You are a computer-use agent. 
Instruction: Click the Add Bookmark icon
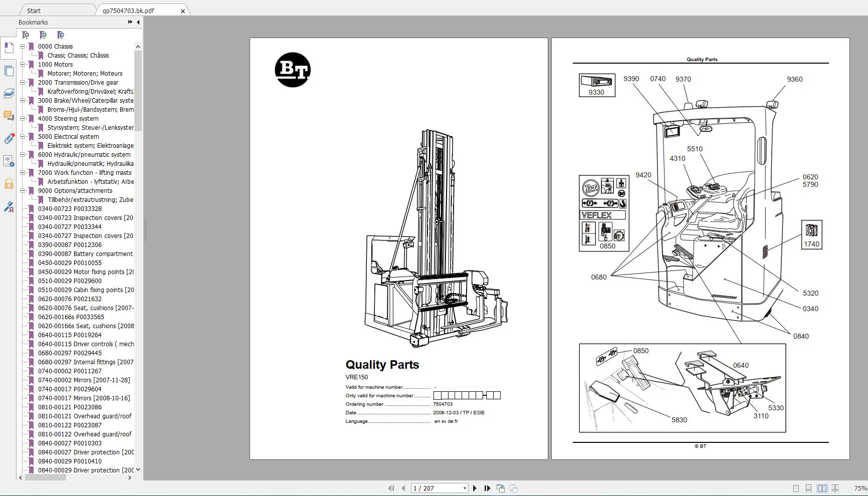tap(43, 35)
